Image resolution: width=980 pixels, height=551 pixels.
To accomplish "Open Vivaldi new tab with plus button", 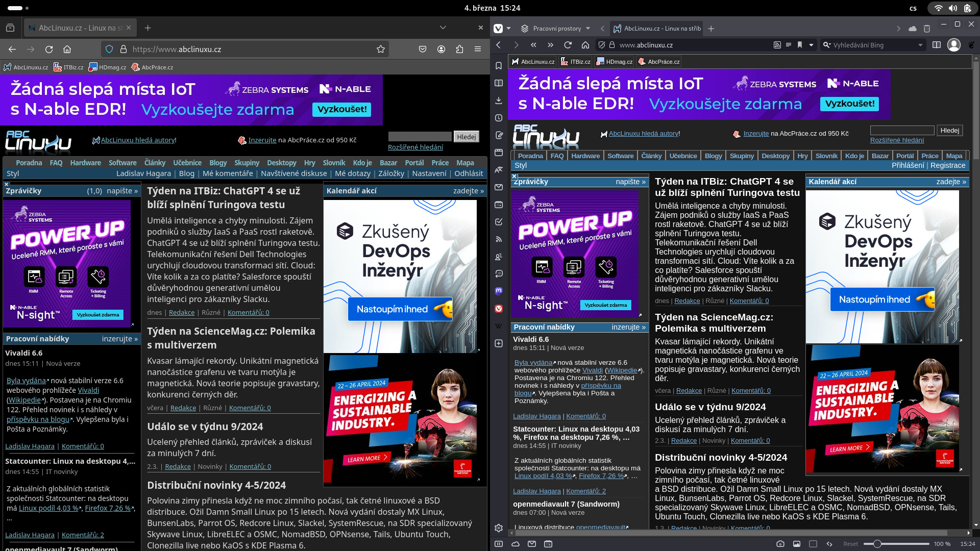I will [711, 29].
